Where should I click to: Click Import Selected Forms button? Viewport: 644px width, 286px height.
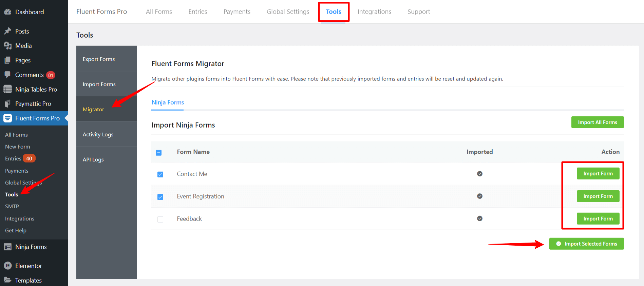click(587, 244)
